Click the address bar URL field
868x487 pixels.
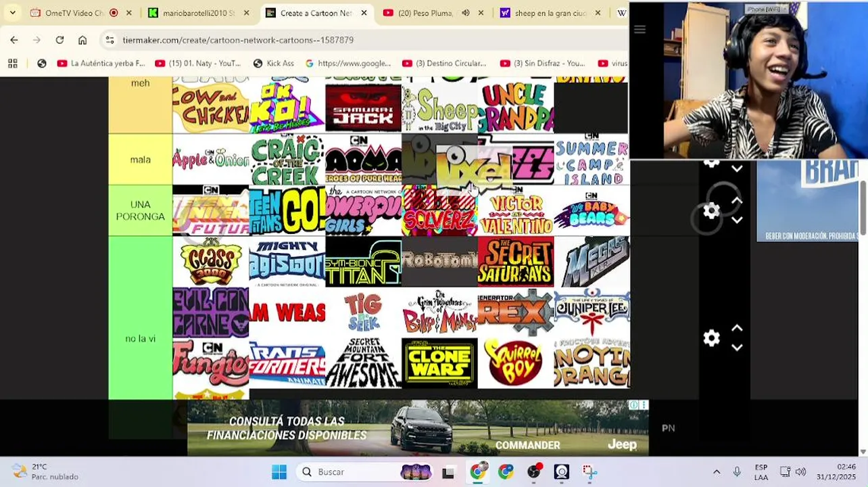coord(365,40)
